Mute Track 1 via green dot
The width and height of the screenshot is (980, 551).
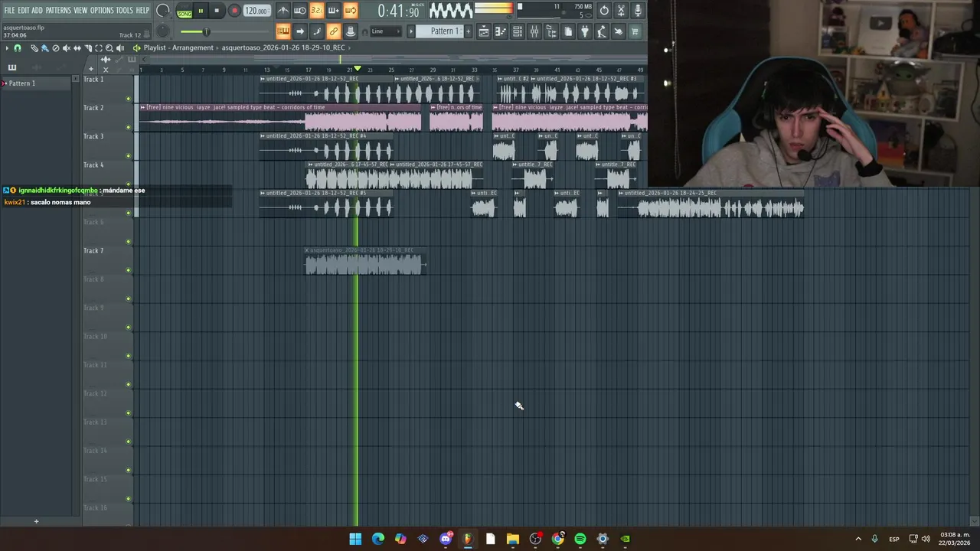(x=129, y=99)
